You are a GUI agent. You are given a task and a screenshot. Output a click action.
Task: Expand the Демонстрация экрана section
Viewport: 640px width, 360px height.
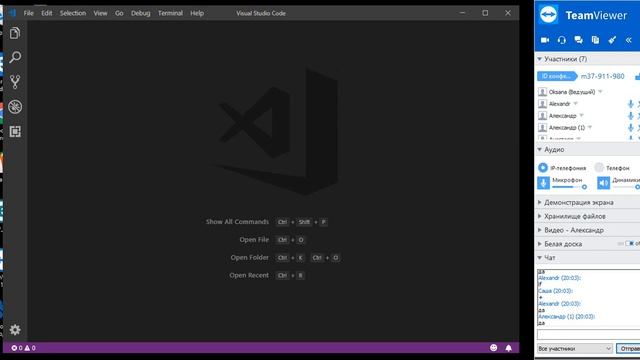point(540,202)
